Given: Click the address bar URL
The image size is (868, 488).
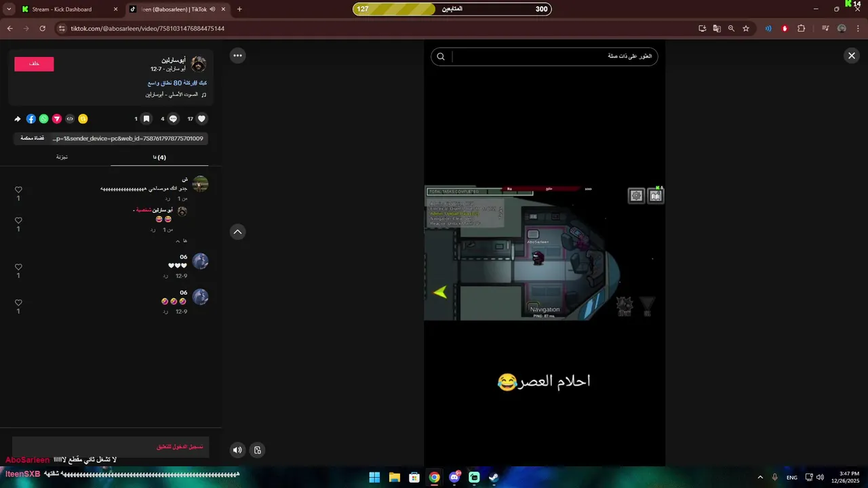Looking at the screenshot, I should tap(148, 28).
